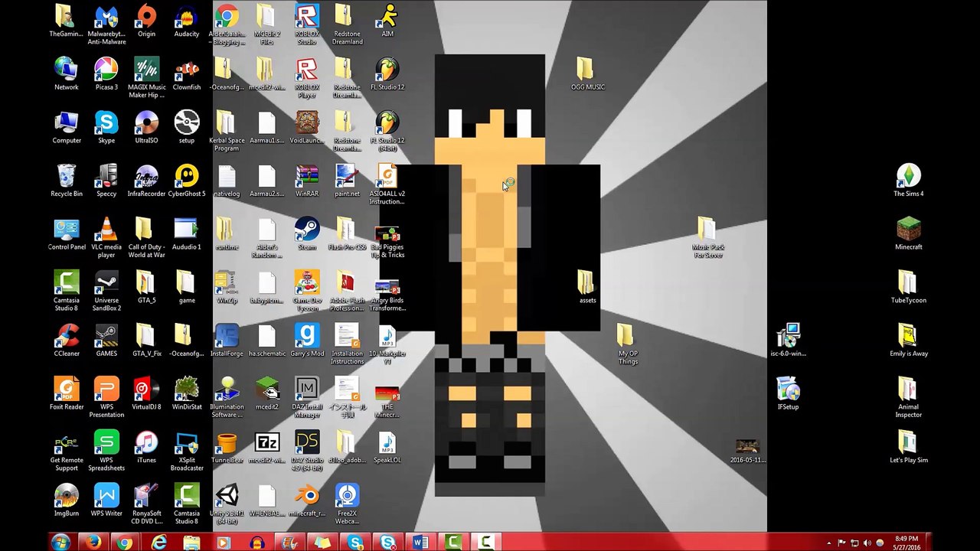Launch CyberGhost 5 from desktop
The height and width of the screenshot is (551, 980).
coord(186,181)
